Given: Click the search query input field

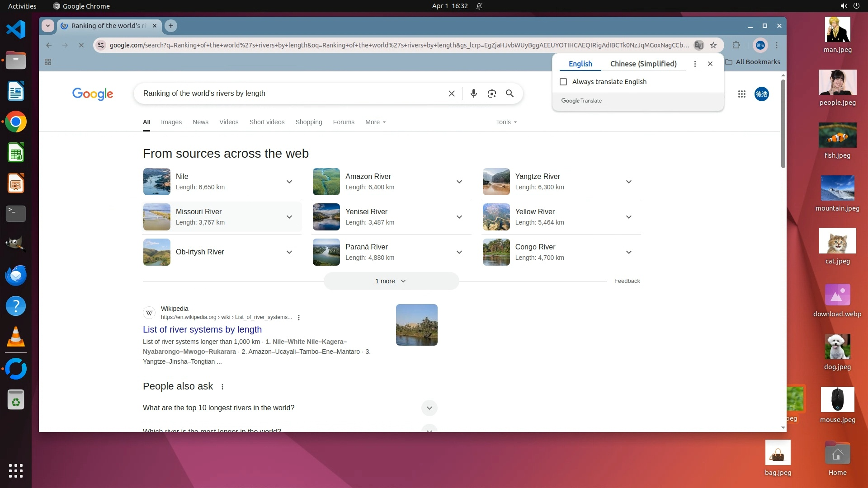Looking at the screenshot, I should pyautogui.click(x=289, y=94).
